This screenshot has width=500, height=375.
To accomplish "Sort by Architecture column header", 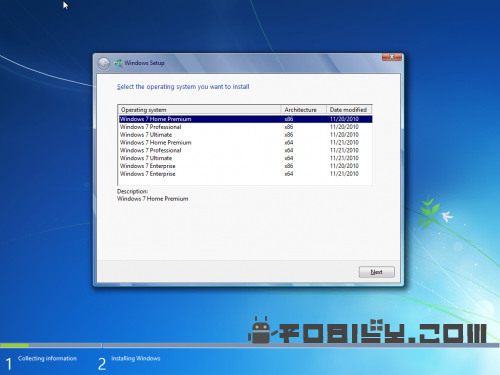I will [303, 110].
